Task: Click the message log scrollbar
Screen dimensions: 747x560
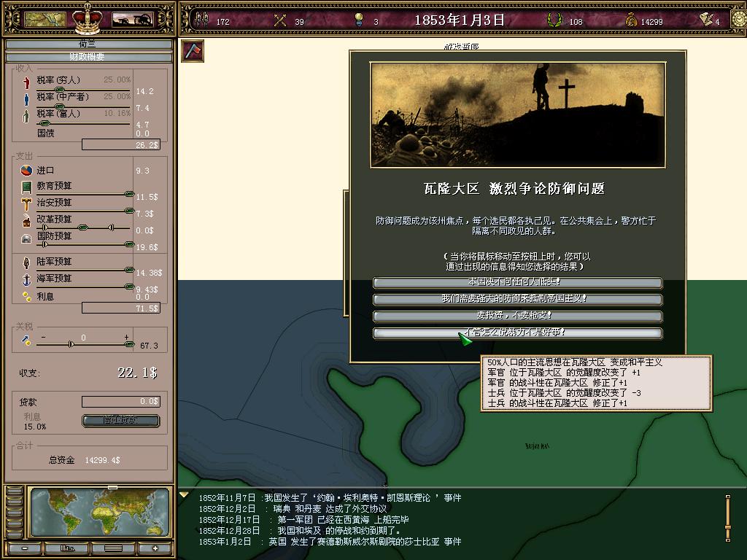Action: [727, 518]
